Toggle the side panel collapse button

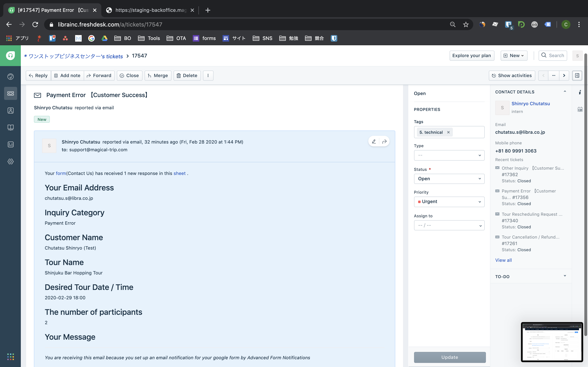tap(577, 75)
